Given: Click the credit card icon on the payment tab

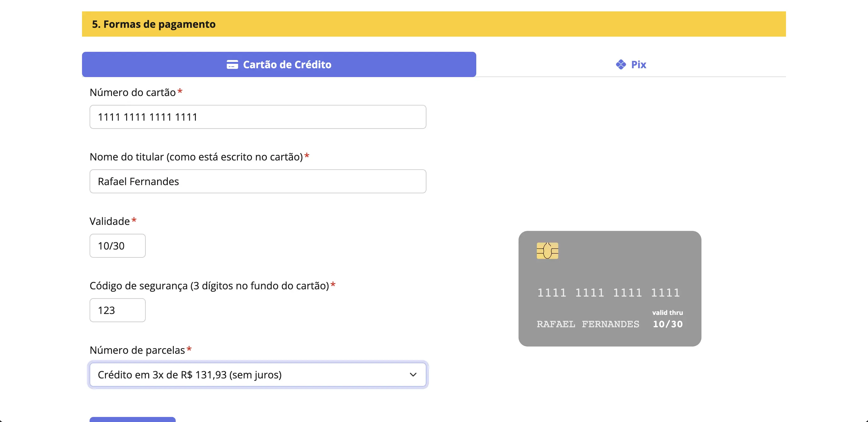Looking at the screenshot, I should 232,64.
